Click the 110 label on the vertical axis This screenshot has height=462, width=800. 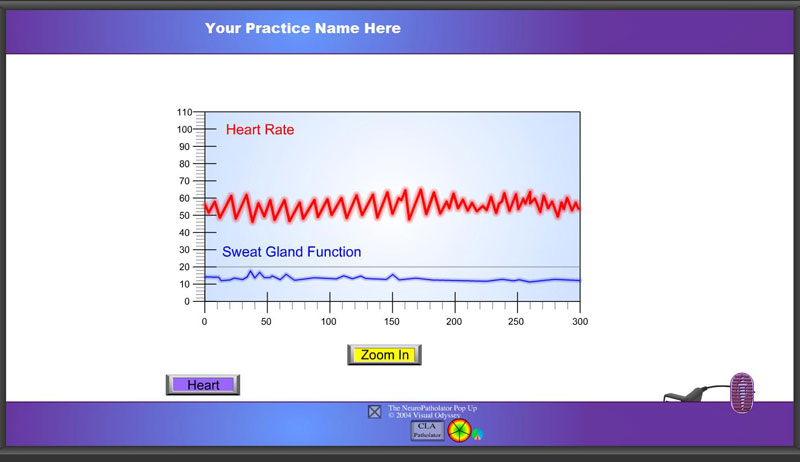pyautogui.click(x=183, y=112)
